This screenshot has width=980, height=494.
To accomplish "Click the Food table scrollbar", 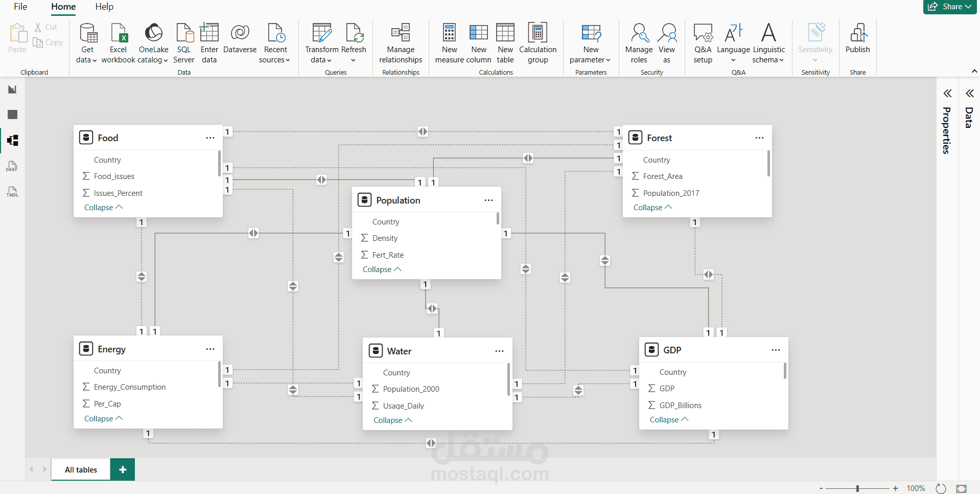I will [x=219, y=163].
